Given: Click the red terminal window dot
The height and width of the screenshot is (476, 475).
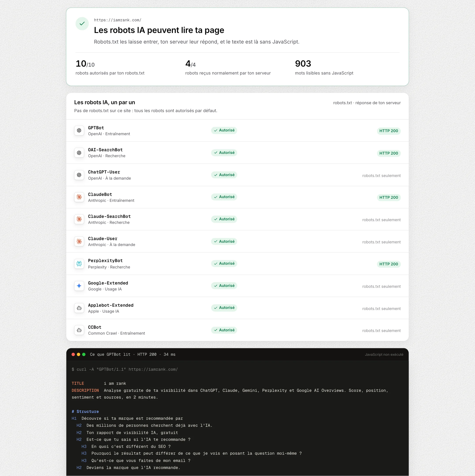Looking at the screenshot, I should (x=73, y=354).
